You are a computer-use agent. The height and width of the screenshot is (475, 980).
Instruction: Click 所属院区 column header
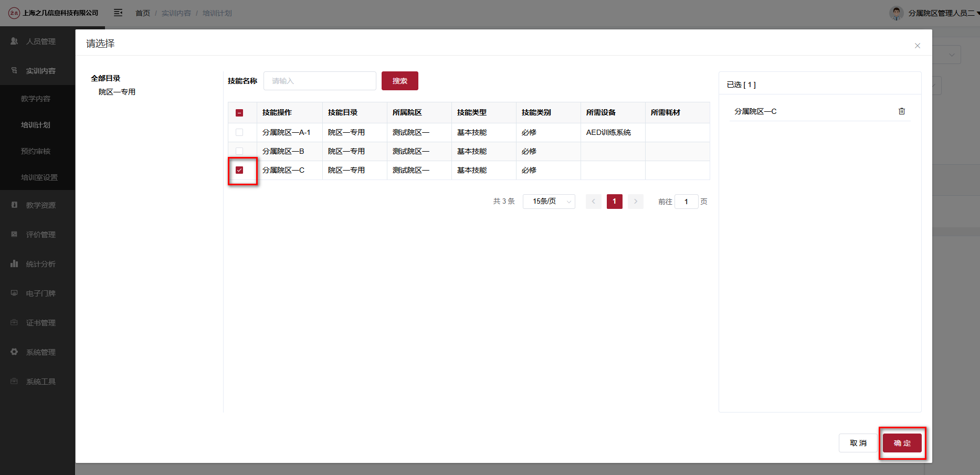[x=407, y=112]
